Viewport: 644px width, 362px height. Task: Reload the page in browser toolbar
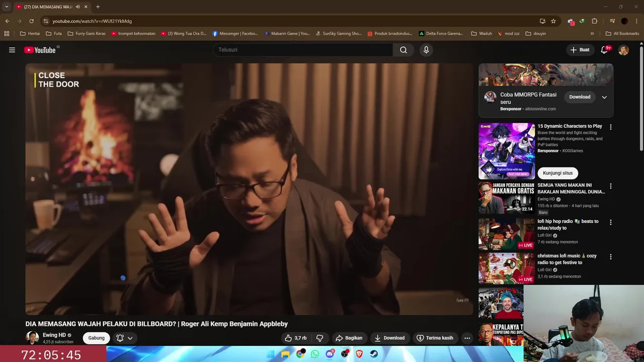(31, 21)
